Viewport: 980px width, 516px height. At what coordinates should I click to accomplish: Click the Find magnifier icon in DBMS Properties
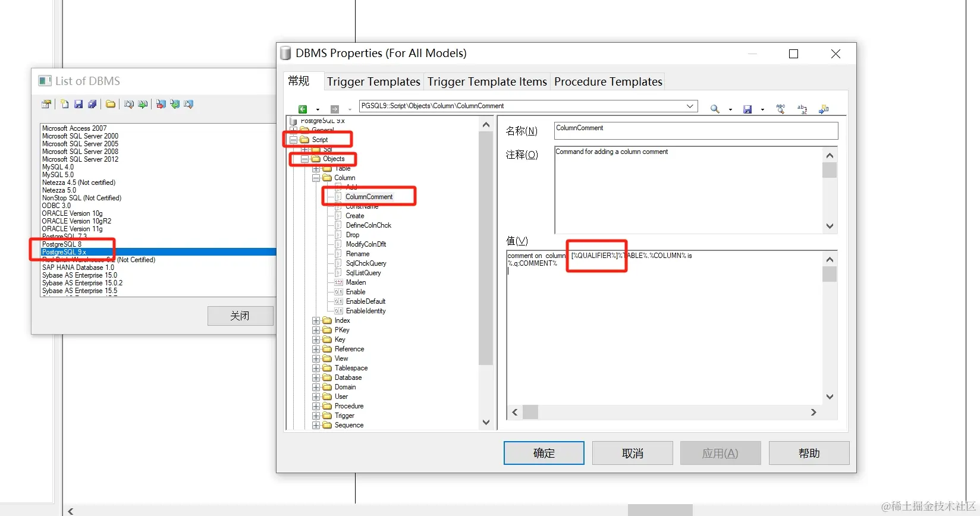pos(715,109)
